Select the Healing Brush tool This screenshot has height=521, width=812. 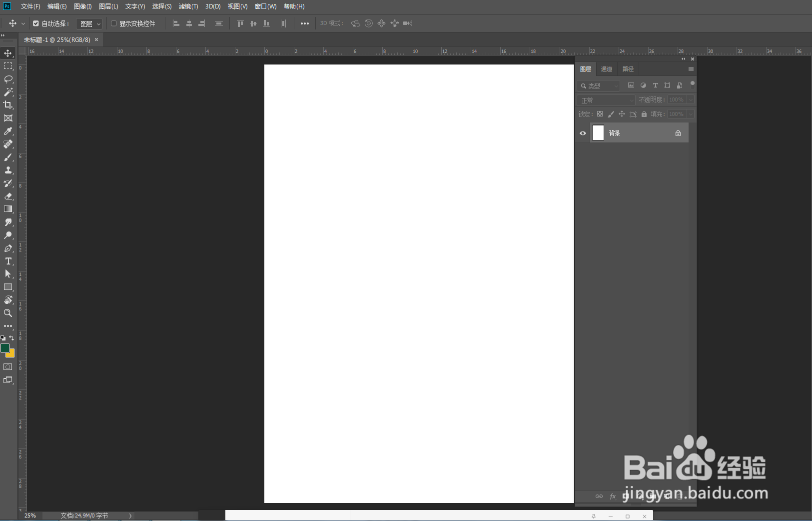tap(8, 144)
